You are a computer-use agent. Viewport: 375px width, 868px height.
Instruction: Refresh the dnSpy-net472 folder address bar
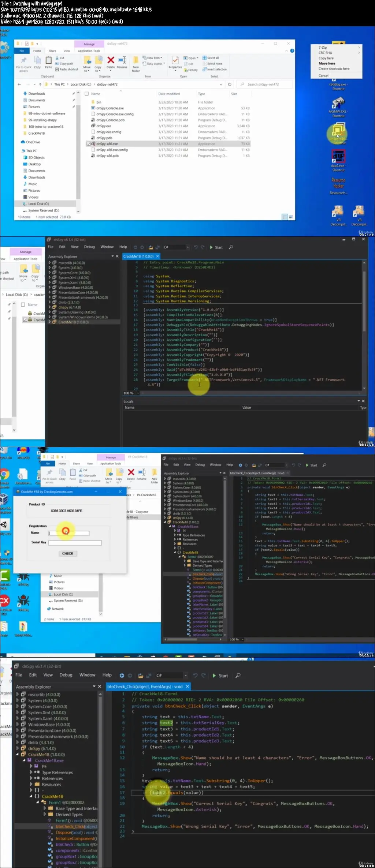(230, 85)
